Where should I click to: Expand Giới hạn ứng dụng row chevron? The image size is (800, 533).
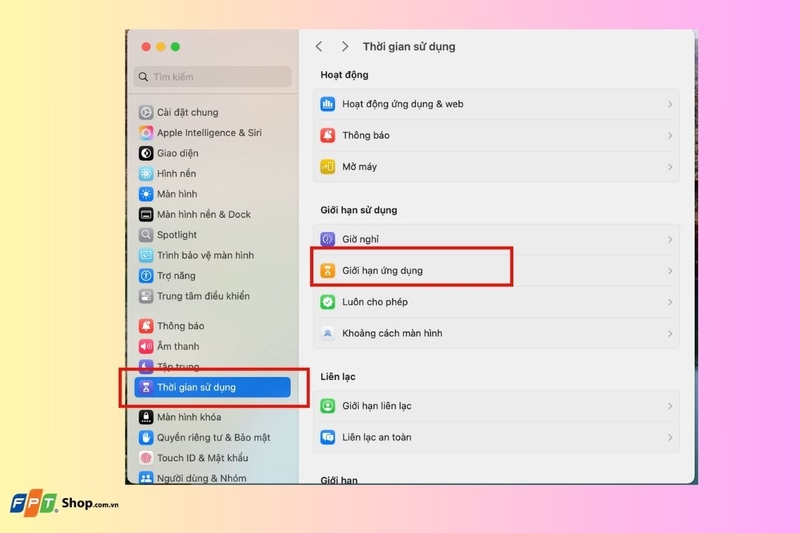pyautogui.click(x=670, y=271)
